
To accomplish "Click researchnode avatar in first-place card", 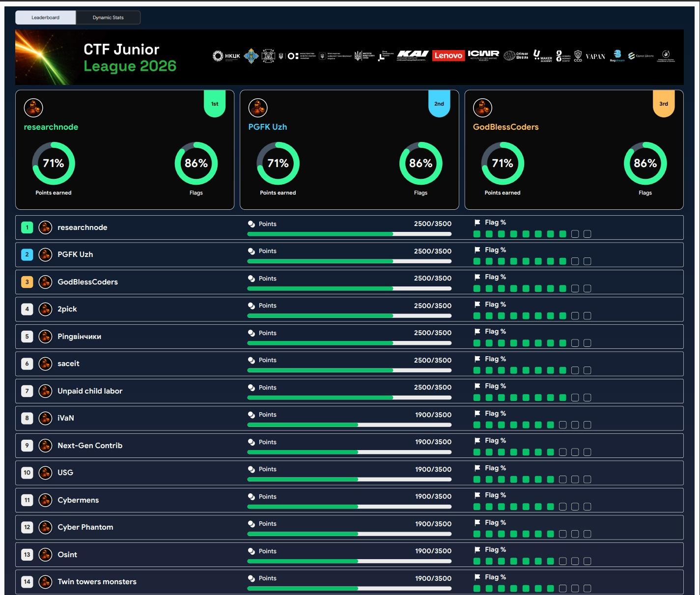I will (33, 108).
